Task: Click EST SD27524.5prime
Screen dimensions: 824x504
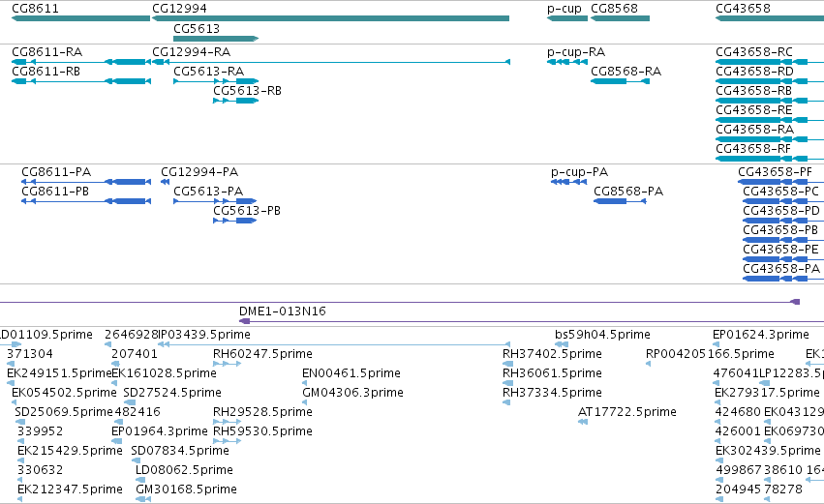Action: 130,402
